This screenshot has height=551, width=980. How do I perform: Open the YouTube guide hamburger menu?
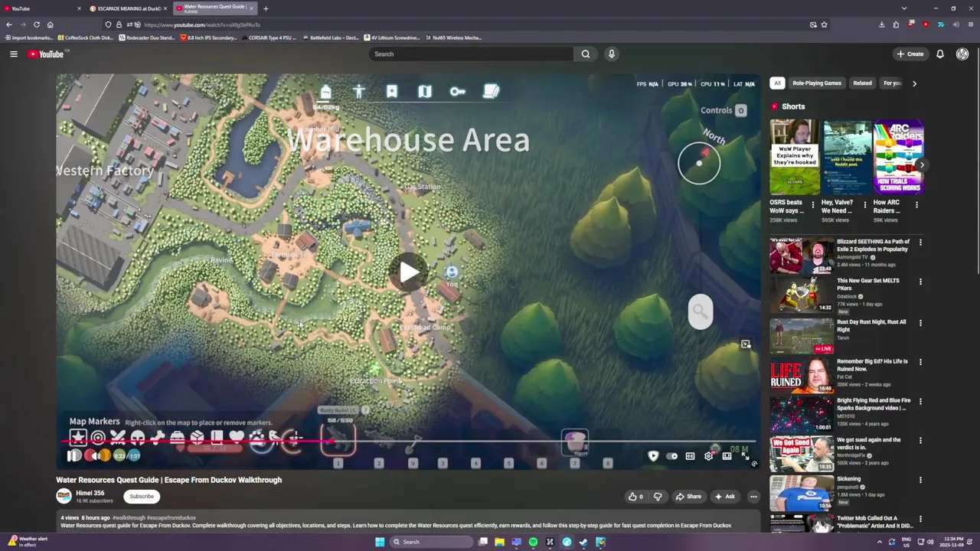13,54
